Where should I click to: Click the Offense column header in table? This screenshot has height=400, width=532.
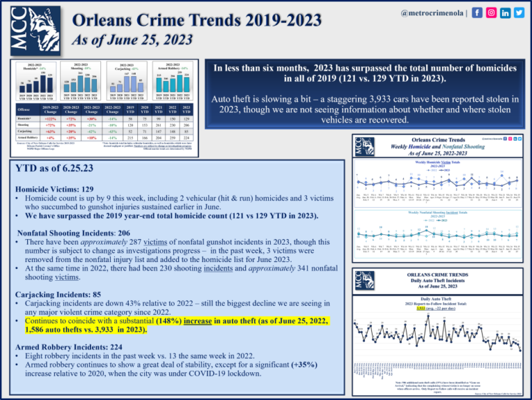tap(24, 110)
